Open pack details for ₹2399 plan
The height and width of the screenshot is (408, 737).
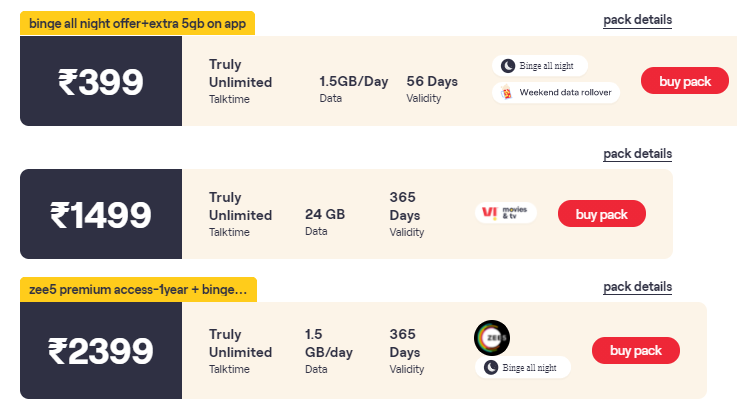pos(637,287)
